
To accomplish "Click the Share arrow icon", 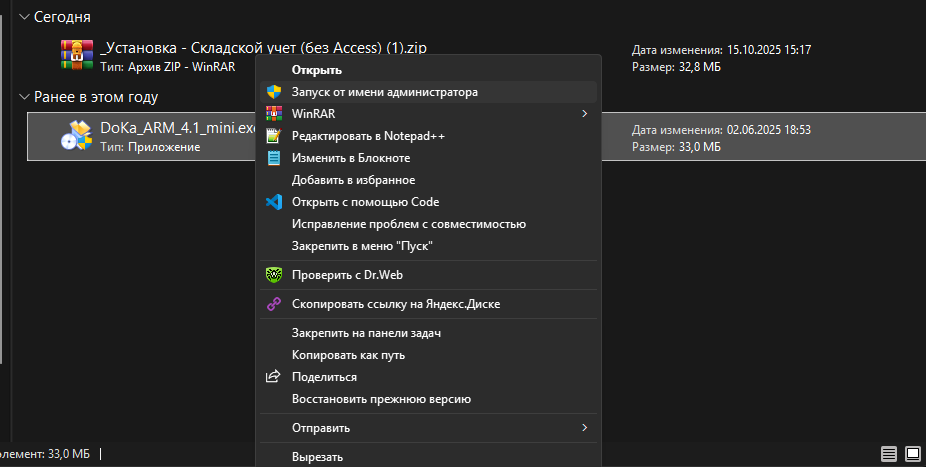I will click(x=273, y=376).
